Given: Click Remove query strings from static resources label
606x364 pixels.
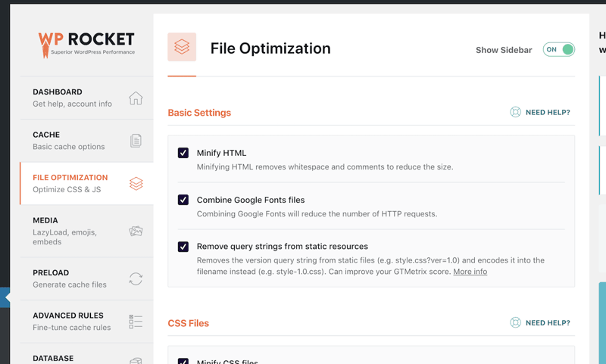Looking at the screenshot, I should [x=282, y=246].
